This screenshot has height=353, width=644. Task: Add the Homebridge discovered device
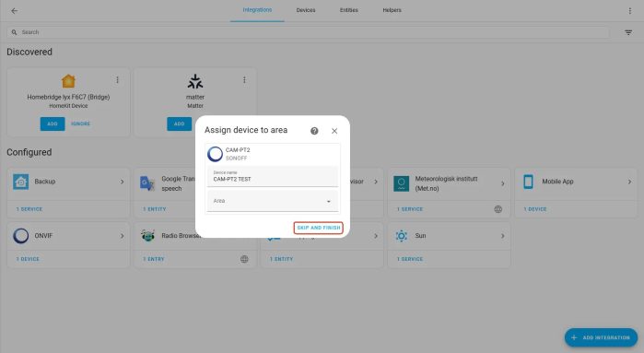click(53, 124)
